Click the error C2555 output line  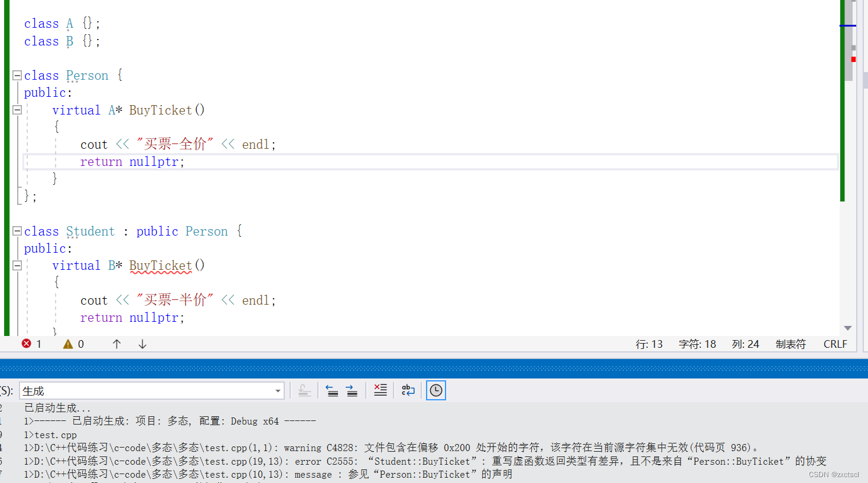tap(425, 461)
